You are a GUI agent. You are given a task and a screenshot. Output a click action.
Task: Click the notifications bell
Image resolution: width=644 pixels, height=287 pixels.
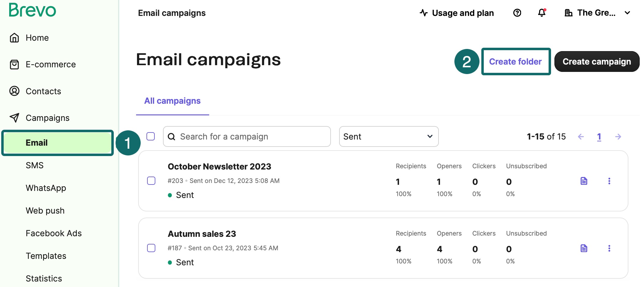click(x=541, y=13)
